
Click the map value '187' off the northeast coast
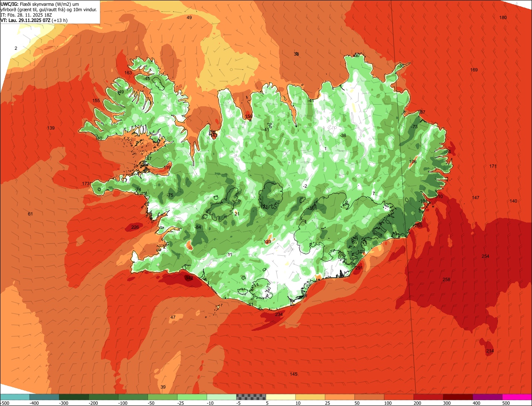pos(422,113)
